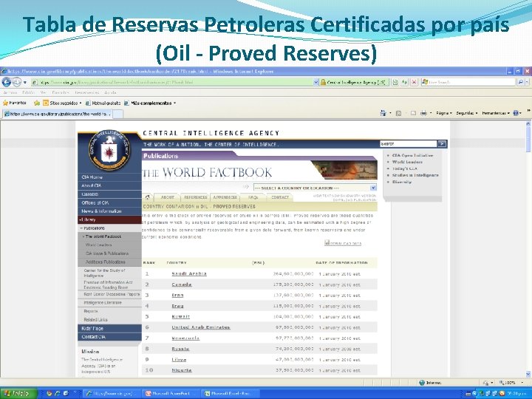Open the Archivo menu

click(x=10, y=92)
